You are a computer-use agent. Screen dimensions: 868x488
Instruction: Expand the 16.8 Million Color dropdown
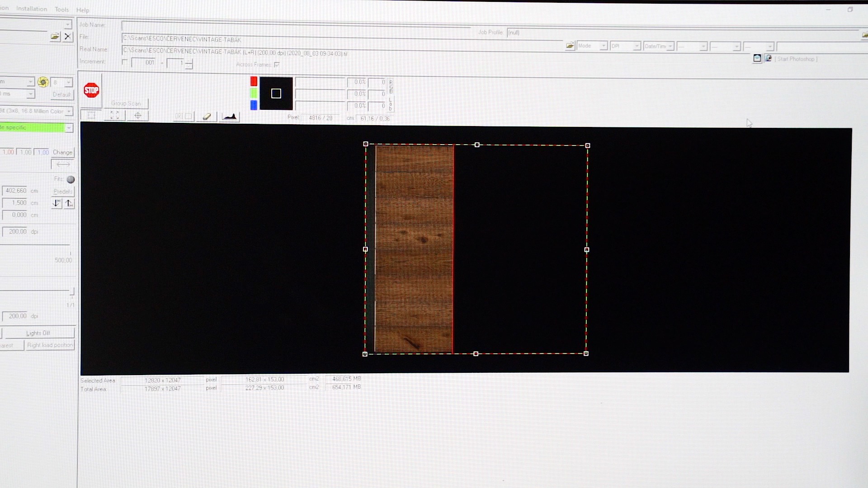coord(69,111)
